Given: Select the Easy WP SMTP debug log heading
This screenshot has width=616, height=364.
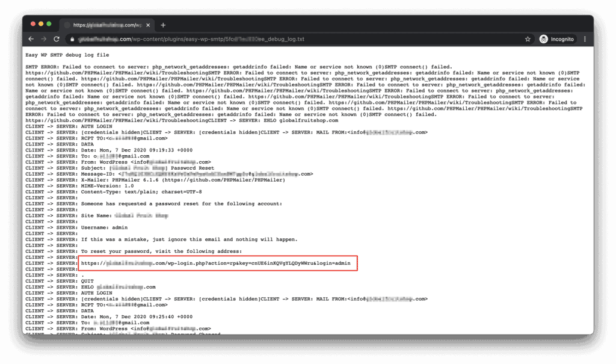Looking at the screenshot, I should [66, 52].
